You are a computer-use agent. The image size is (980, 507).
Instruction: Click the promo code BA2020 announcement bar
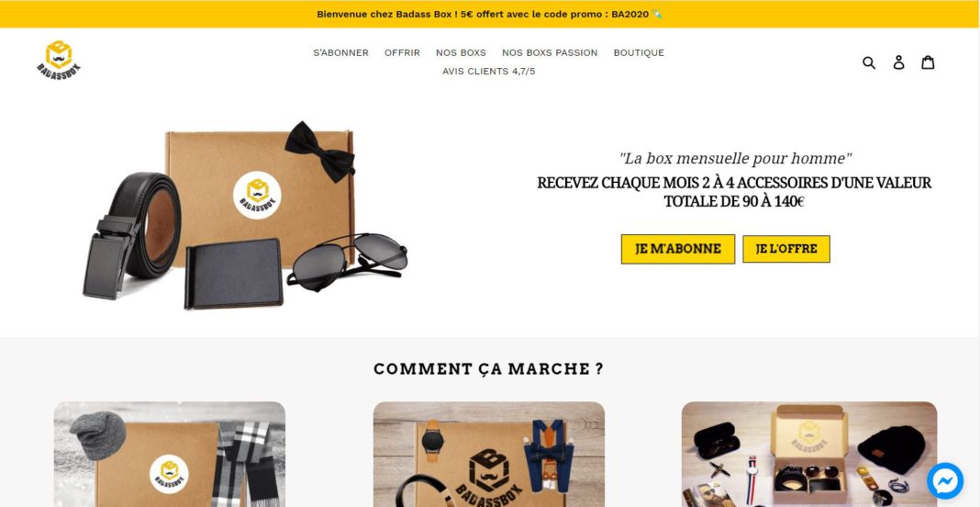pyautogui.click(x=490, y=14)
